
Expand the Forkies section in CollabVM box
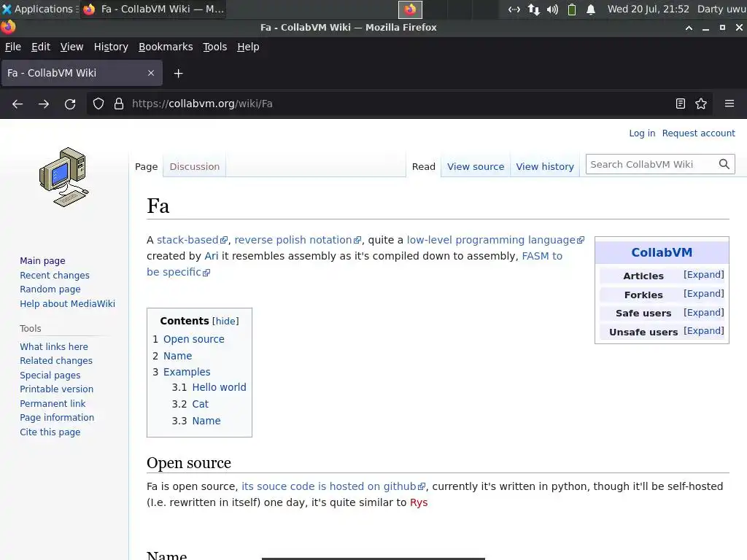click(x=704, y=294)
